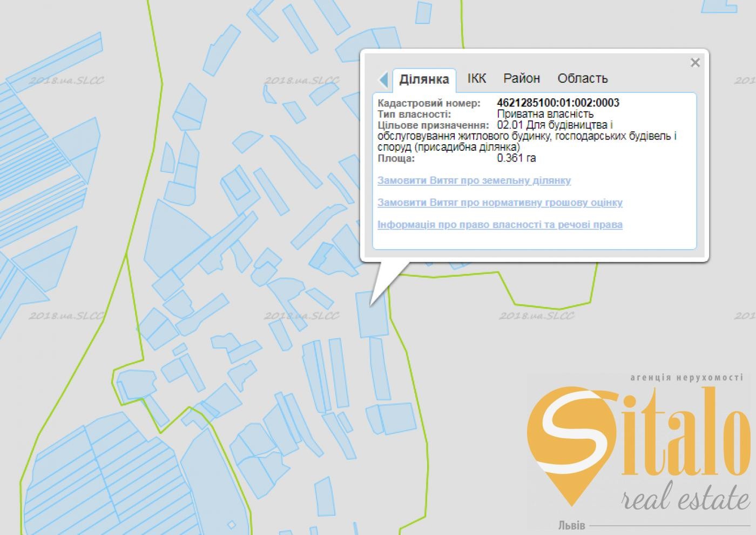
Task: Click the parcel under the popup pointer
Action: 372,315
